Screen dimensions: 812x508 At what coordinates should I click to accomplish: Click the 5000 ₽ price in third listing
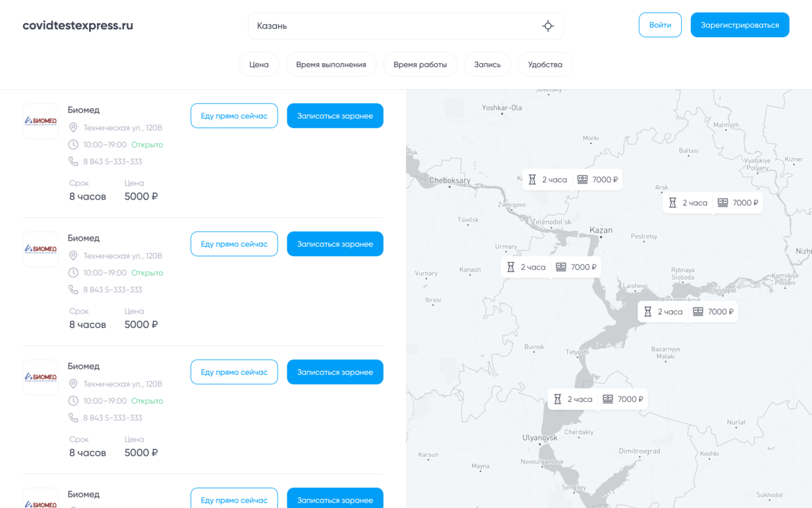tap(141, 452)
